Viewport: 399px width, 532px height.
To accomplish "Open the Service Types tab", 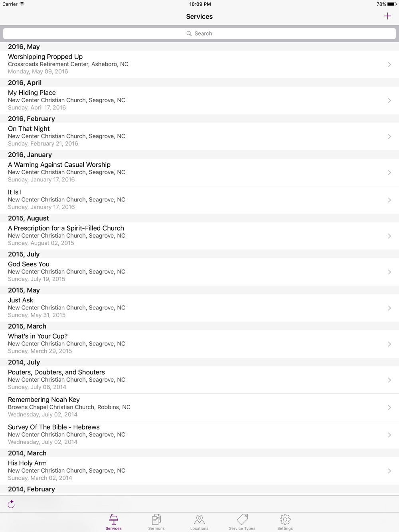I will tap(242, 522).
